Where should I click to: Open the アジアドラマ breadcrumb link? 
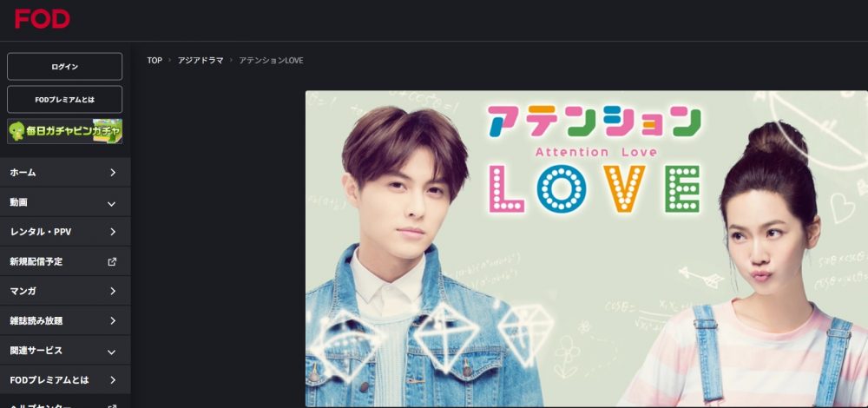pyautogui.click(x=201, y=61)
